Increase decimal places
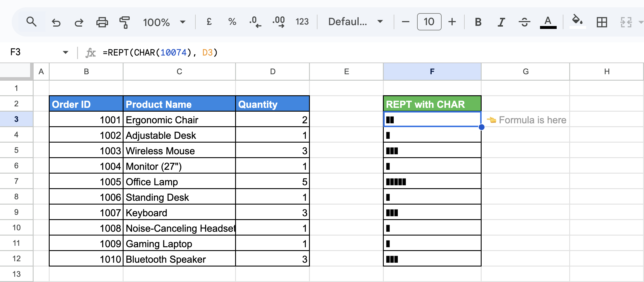Image resolution: width=644 pixels, height=282 pixels. [x=279, y=22]
